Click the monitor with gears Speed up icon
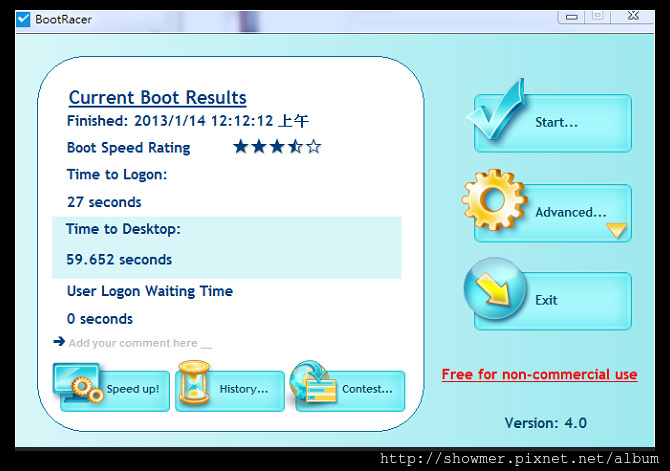This screenshot has height=471, width=670. tap(78, 383)
